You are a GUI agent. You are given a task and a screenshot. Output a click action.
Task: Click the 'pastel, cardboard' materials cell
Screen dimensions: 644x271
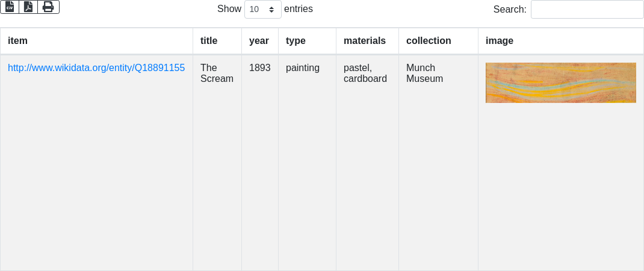[x=365, y=73]
